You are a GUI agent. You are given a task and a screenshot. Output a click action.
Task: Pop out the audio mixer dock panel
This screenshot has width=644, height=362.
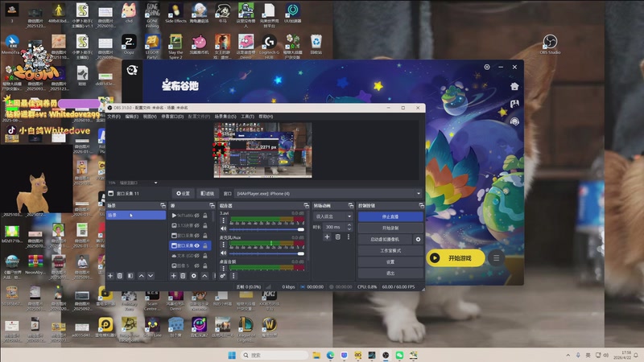point(306,205)
